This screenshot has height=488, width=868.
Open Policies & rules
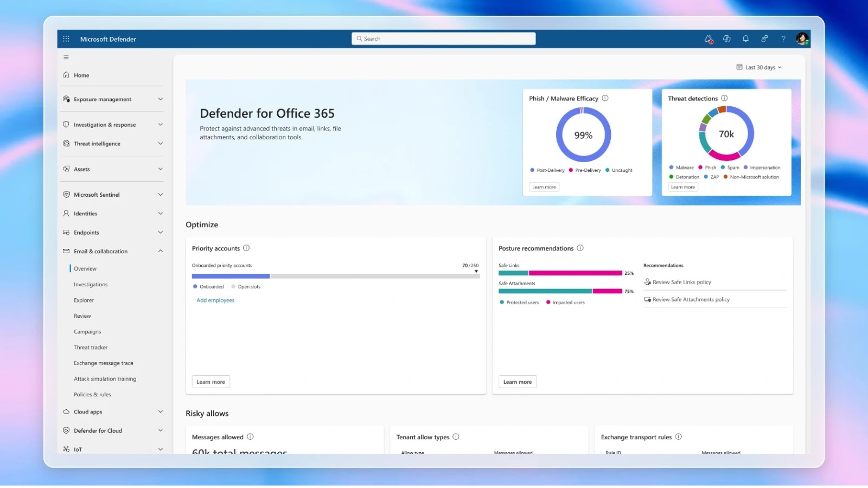[92, 395]
